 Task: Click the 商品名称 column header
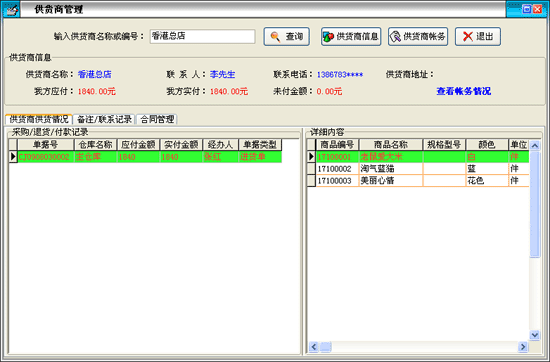(x=390, y=145)
